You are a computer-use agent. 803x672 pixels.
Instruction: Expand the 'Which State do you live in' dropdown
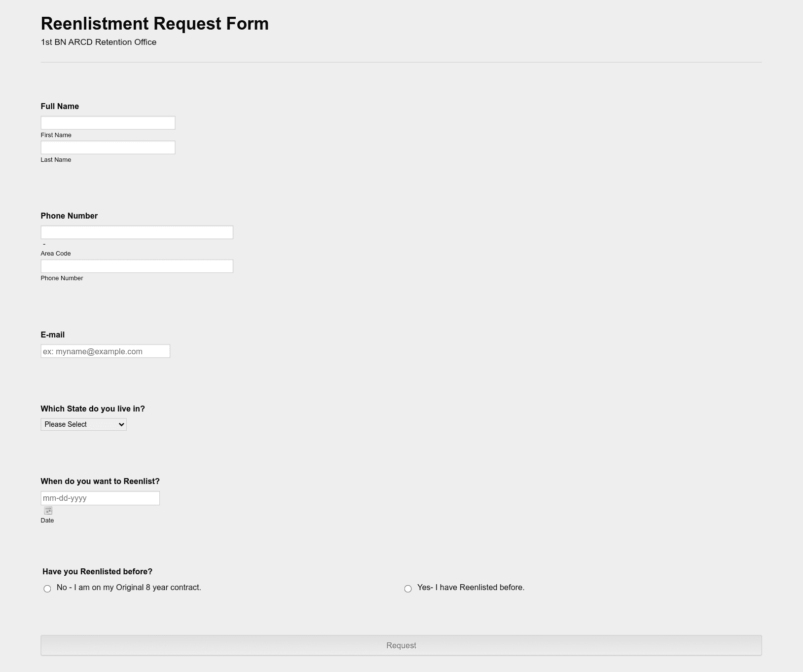pos(83,424)
